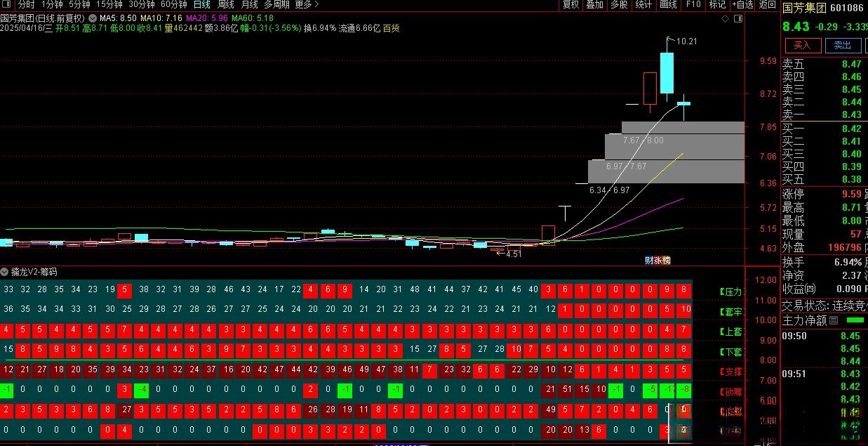This screenshot has width=868, height=446.
Task: Click the 卖出 sell button
Action: click(x=842, y=45)
